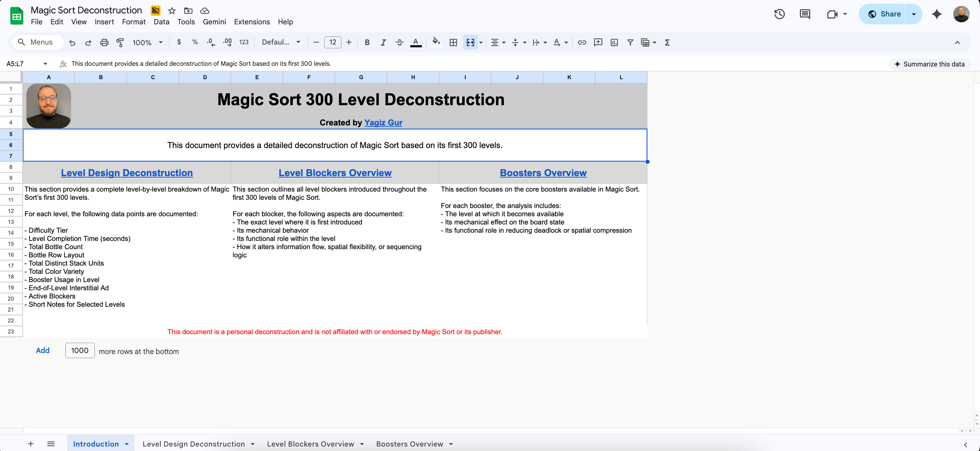The width and height of the screenshot is (980, 451).
Task: Activate the paint format roller
Action: point(120,42)
